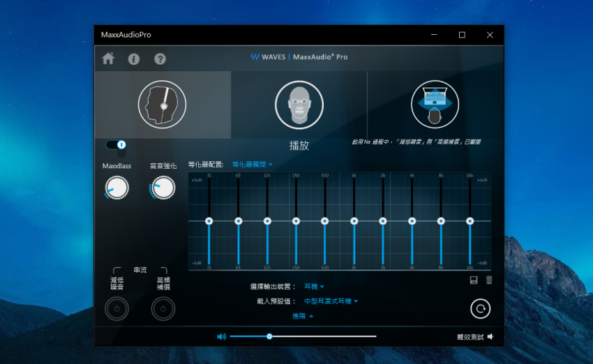Toggle the MaxxAudio on/off switch
Screen dimensions: 593x364
coord(116,145)
